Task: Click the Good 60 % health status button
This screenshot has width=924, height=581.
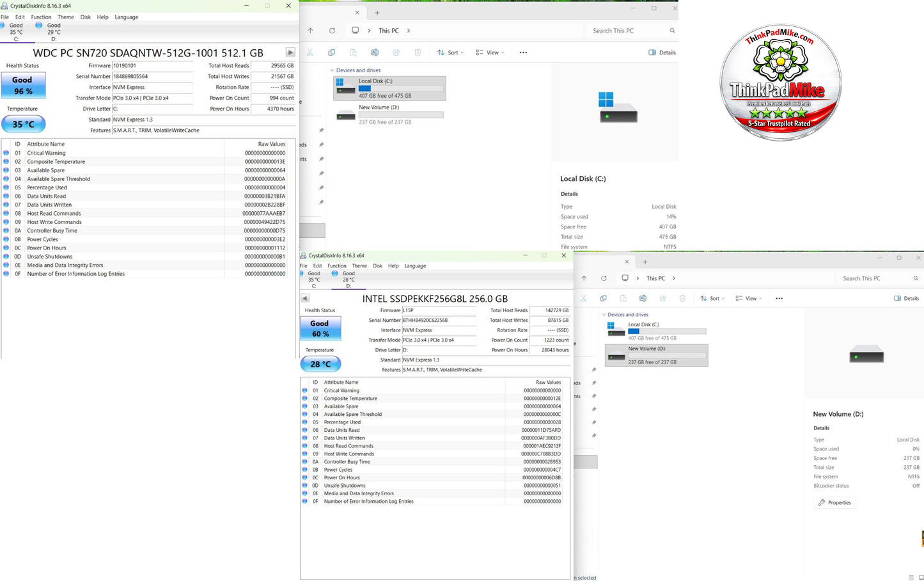Action: pos(320,328)
